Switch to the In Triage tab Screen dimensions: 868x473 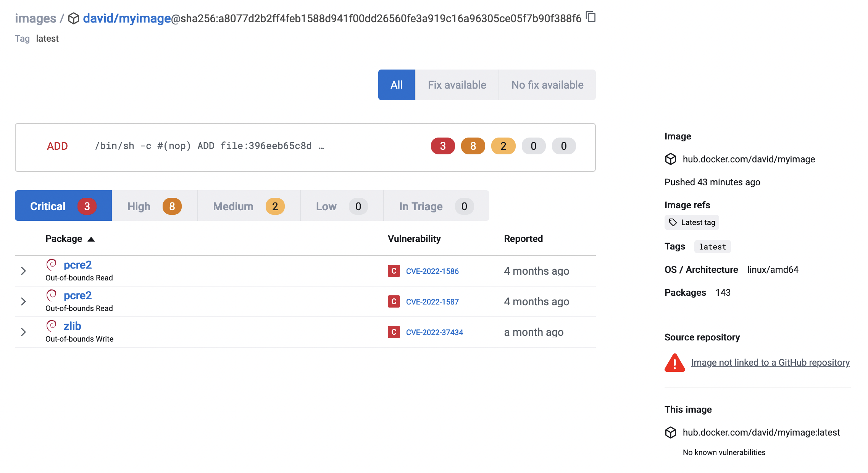point(436,206)
